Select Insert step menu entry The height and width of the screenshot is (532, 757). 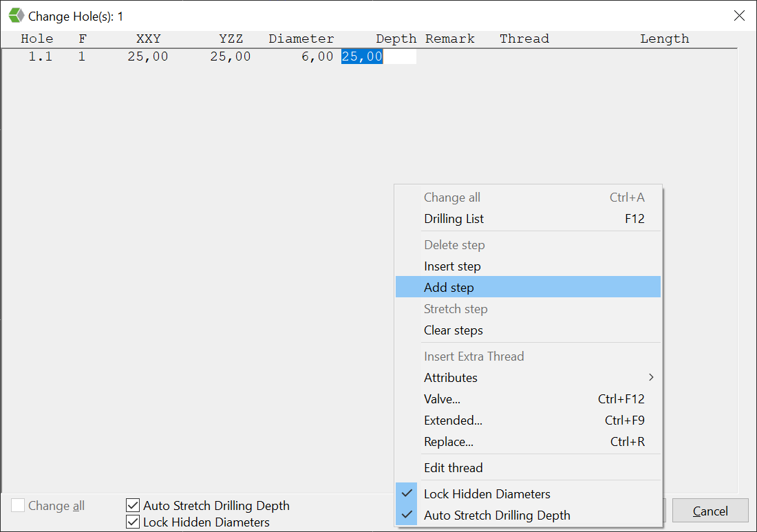pos(528,266)
